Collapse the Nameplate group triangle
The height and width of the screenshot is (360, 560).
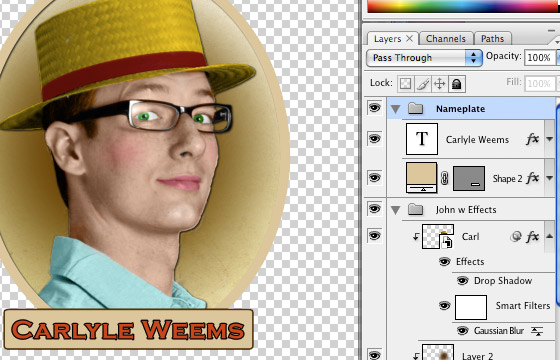coord(395,109)
